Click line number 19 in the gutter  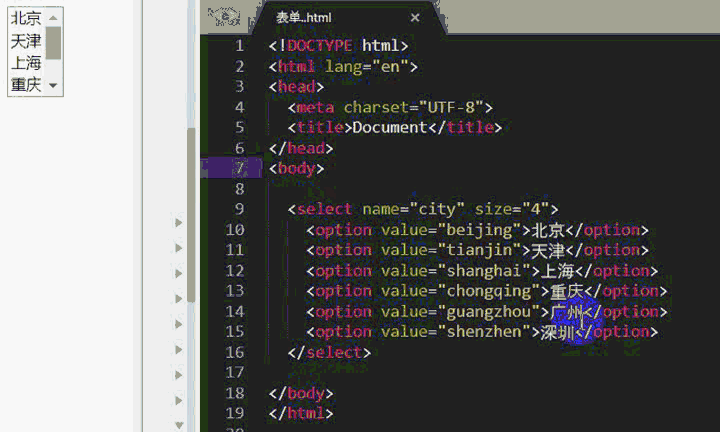point(235,413)
